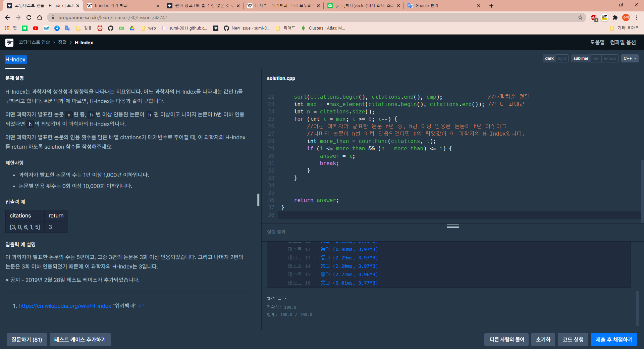Viewport: 644px width, 349px height.
Task: Select sublime key binding mode
Action: (x=581, y=58)
